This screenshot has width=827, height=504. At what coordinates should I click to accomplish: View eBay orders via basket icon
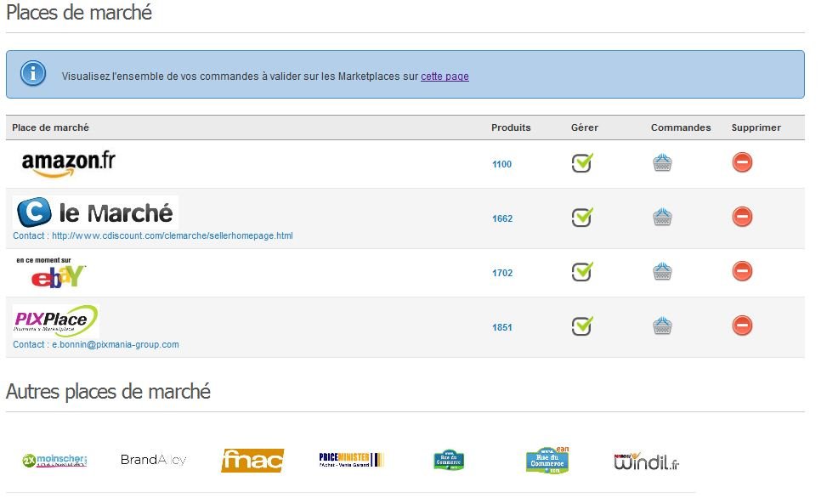pyautogui.click(x=663, y=272)
